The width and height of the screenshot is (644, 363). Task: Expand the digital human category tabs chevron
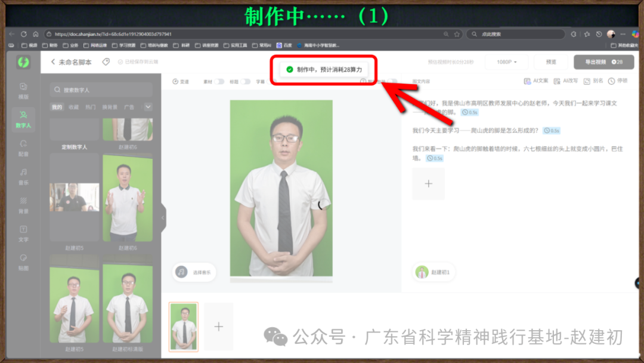tap(148, 107)
